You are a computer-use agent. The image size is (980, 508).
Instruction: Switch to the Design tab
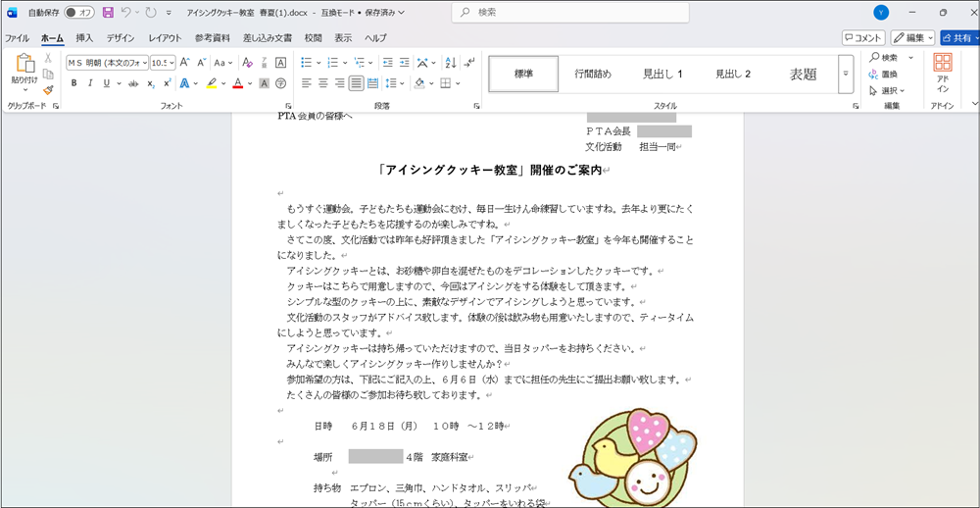point(121,37)
